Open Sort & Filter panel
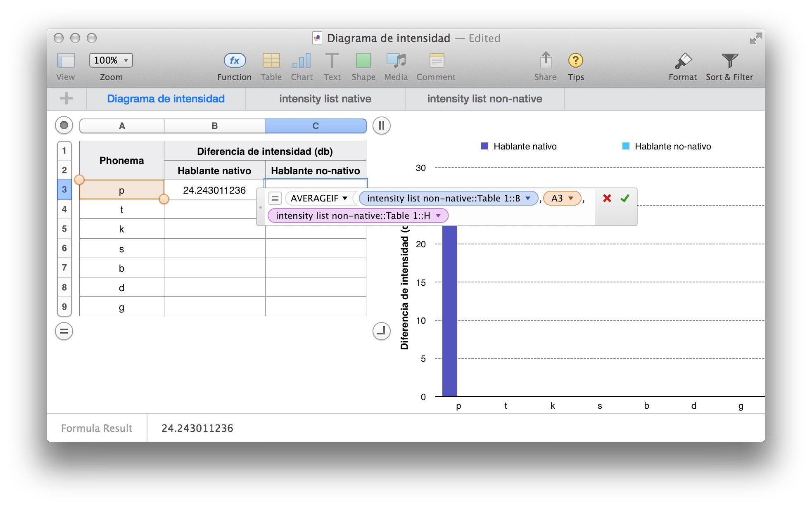 (x=729, y=61)
